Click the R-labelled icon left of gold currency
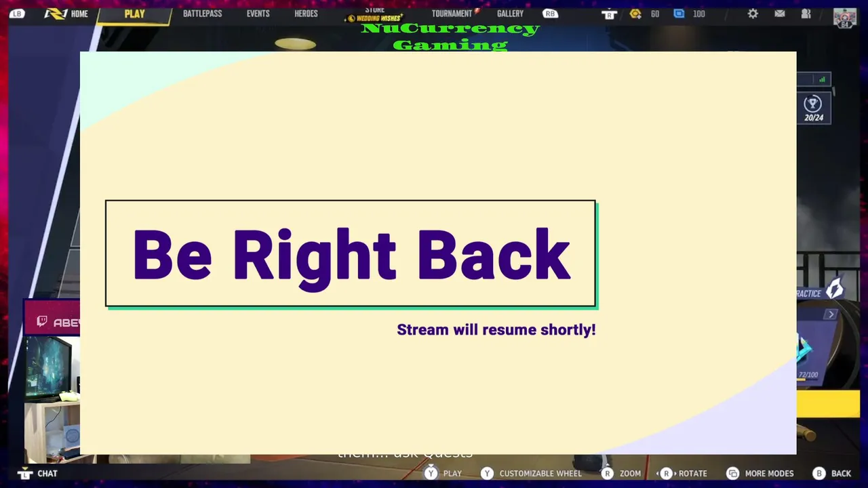Viewport: 868px width, 488px height. pos(609,14)
